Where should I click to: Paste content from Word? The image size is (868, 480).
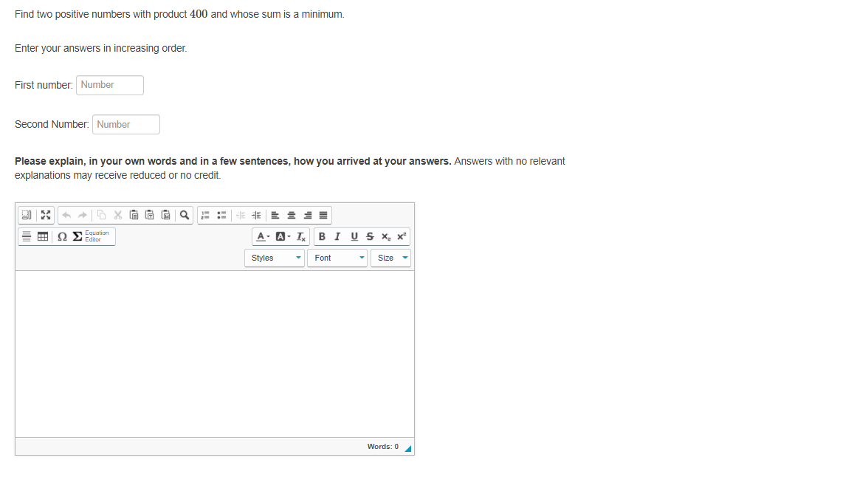tap(165, 215)
